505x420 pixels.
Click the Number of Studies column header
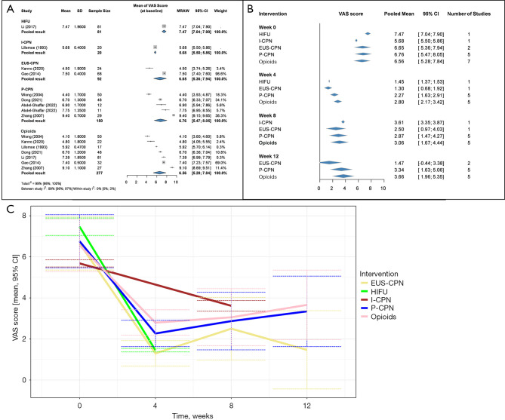(x=469, y=14)
